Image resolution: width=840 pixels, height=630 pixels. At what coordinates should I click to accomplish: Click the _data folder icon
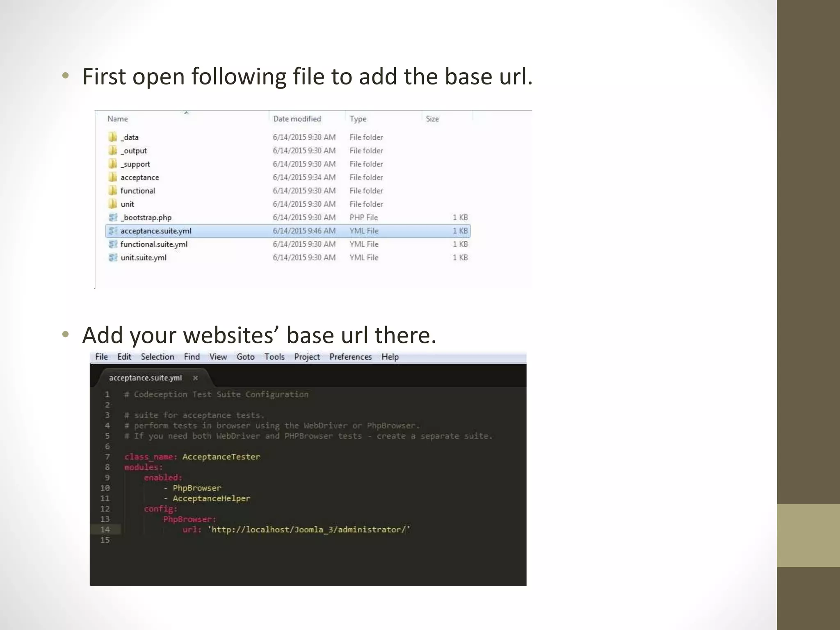(x=113, y=137)
